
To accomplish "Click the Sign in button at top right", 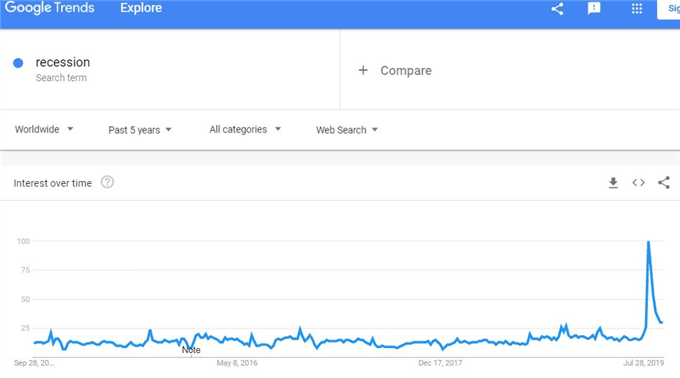I will [x=669, y=9].
